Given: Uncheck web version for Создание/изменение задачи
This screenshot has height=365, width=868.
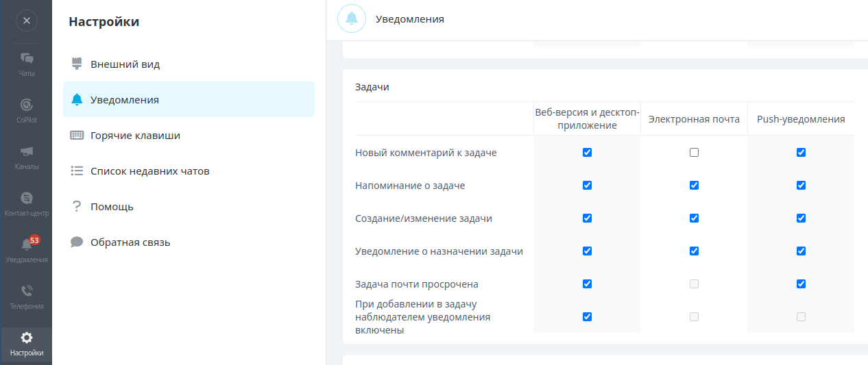Looking at the screenshot, I should pos(587,218).
